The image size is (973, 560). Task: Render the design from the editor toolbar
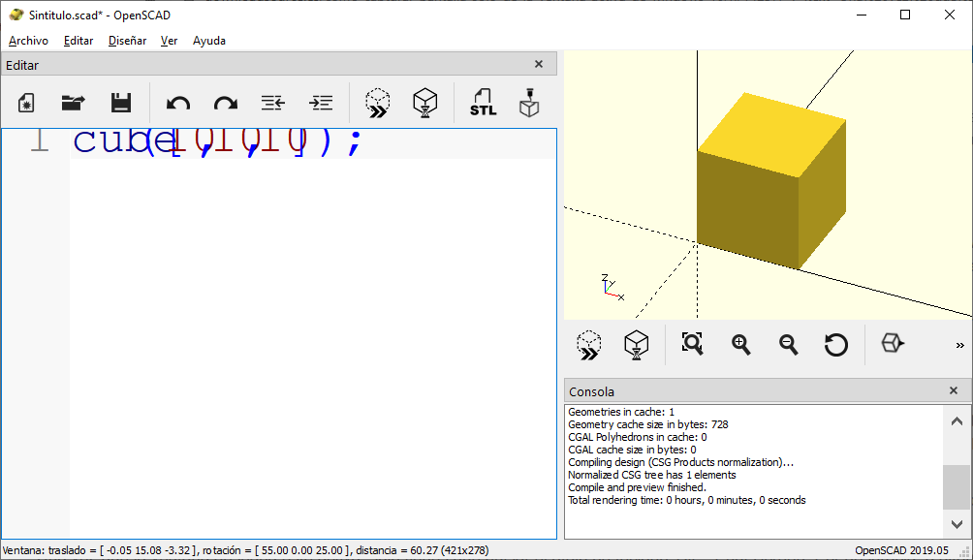point(424,102)
